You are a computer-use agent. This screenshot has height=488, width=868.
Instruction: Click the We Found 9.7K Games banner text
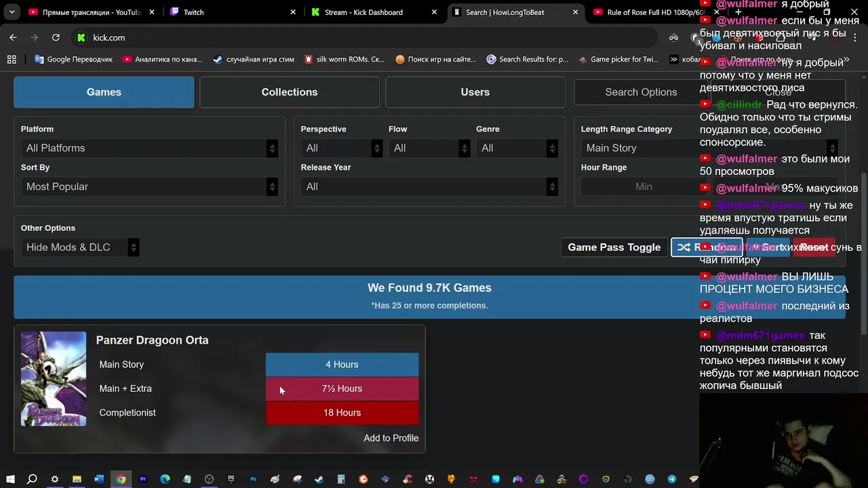[x=429, y=288]
